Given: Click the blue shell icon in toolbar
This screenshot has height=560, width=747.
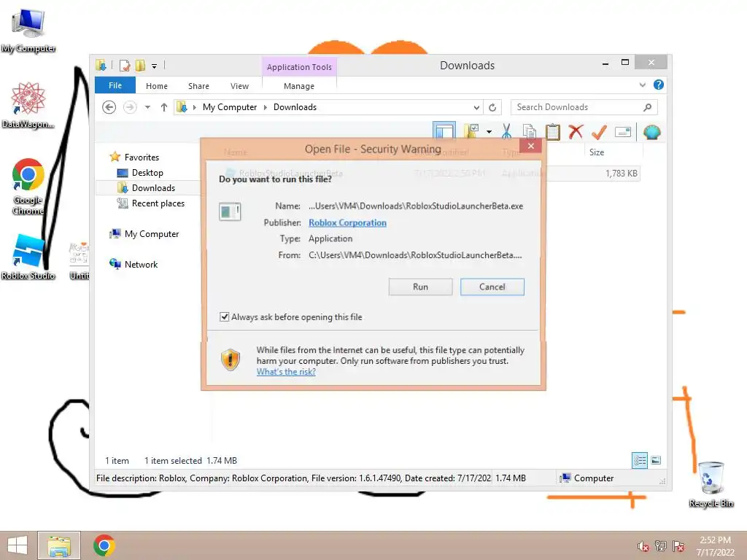Looking at the screenshot, I should coord(651,132).
